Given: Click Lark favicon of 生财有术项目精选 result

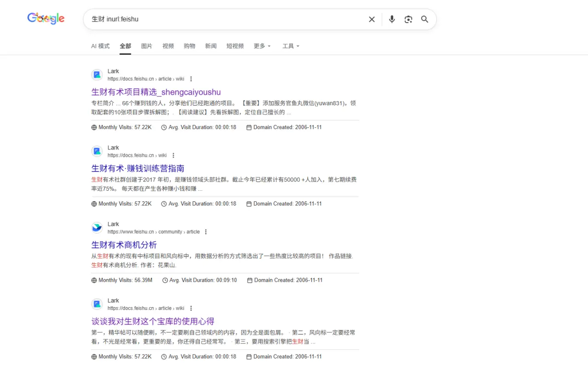Looking at the screenshot, I should [x=97, y=74].
